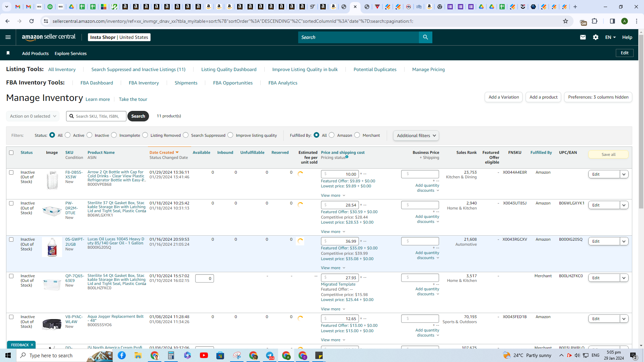Open Listing Quality Dashboard
The height and width of the screenshot is (362, 644).
click(229, 69)
